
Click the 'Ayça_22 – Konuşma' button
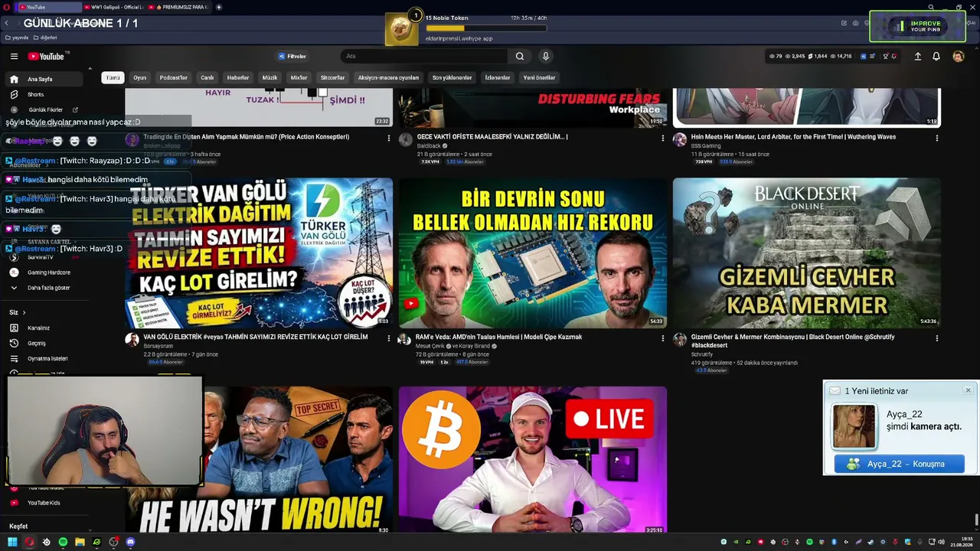tap(900, 464)
